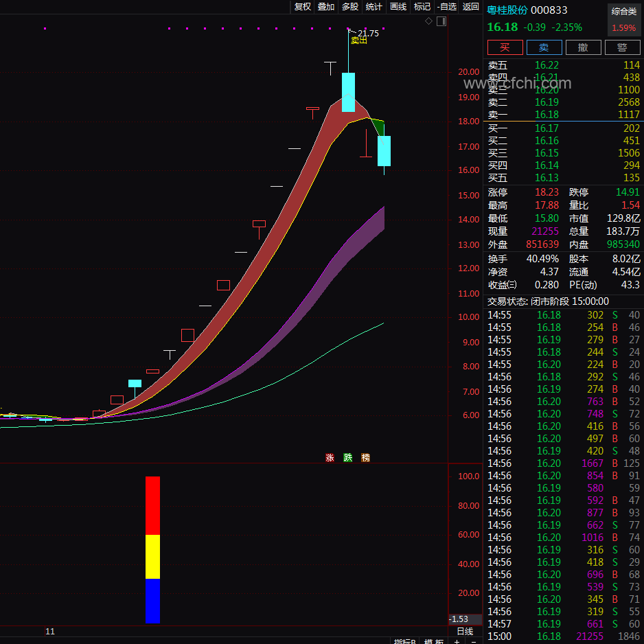Viewport: 644px width, 644px height.
Task: Click the -1.53 indicator value box
Action: (465, 619)
